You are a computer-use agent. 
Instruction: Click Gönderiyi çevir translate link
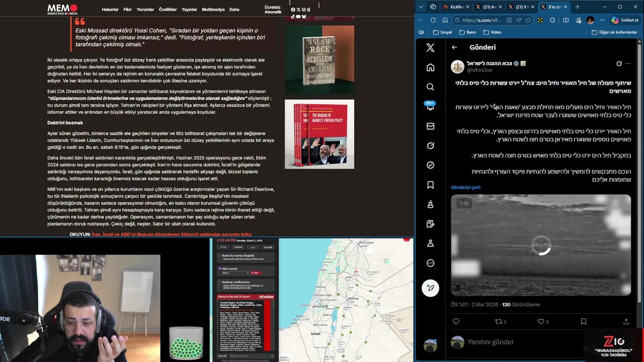click(466, 188)
